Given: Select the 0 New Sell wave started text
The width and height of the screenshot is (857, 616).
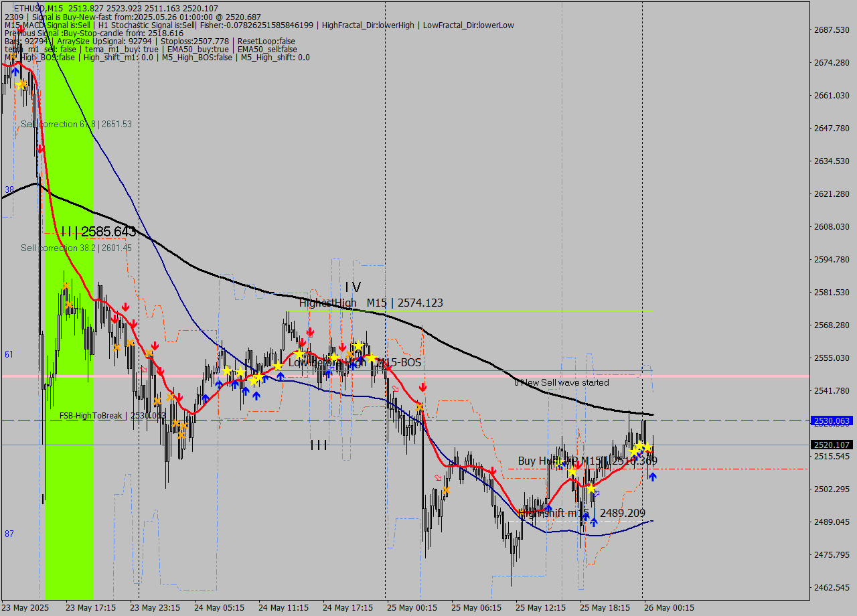Looking at the screenshot, I should [562, 382].
